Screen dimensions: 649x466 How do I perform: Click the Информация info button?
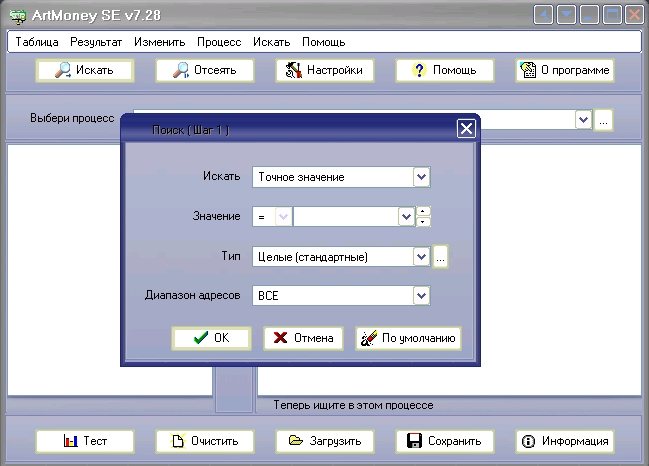(565, 441)
